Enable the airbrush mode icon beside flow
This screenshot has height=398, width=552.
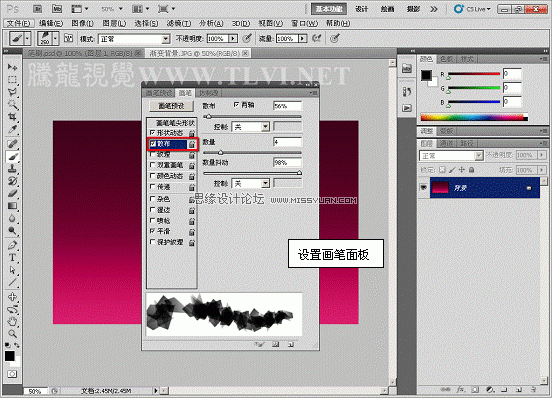click(316, 38)
